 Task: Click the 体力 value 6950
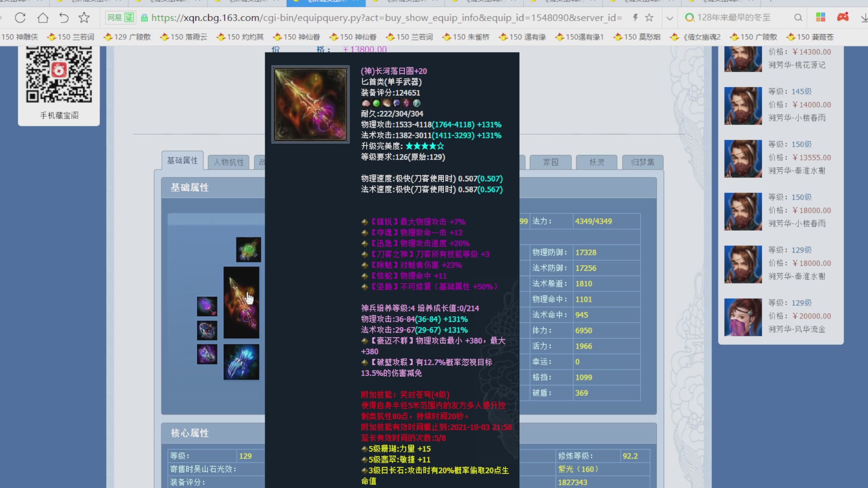[583, 331]
